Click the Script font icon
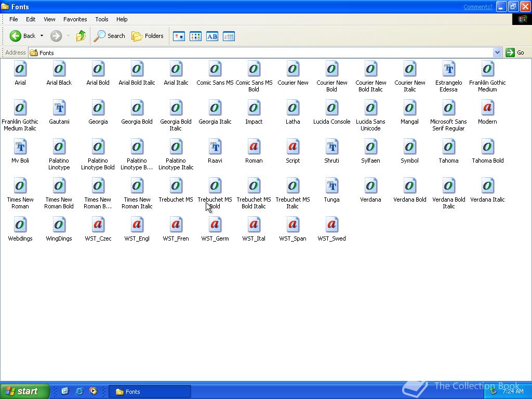Viewport: 532px width, 399px height. tap(293, 147)
